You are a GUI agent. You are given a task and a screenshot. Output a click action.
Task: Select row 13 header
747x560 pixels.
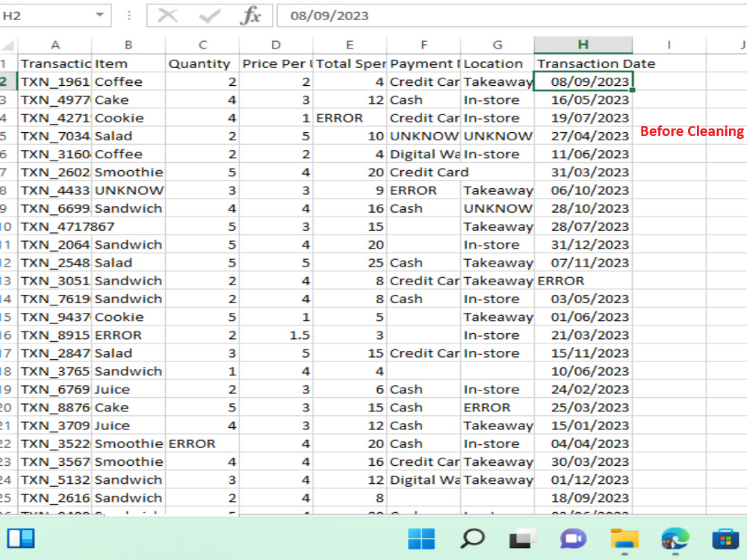pos(8,281)
